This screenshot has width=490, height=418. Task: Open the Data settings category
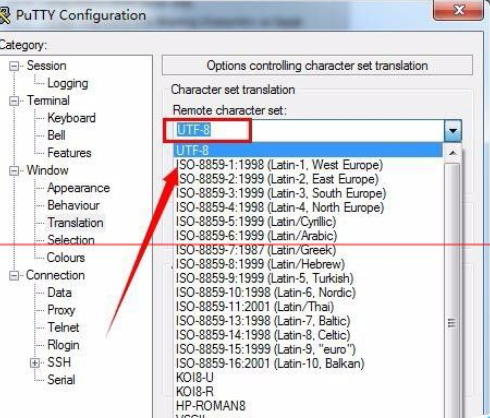[x=60, y=293]
